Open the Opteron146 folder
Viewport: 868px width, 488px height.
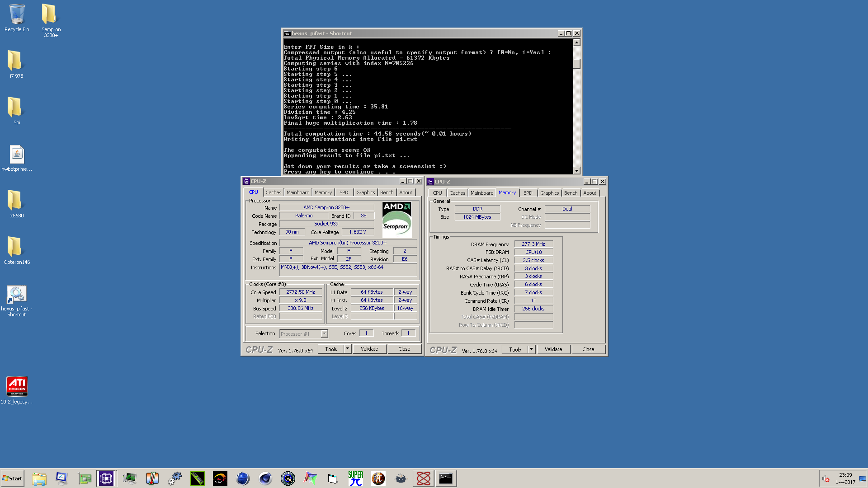(17, 250)
